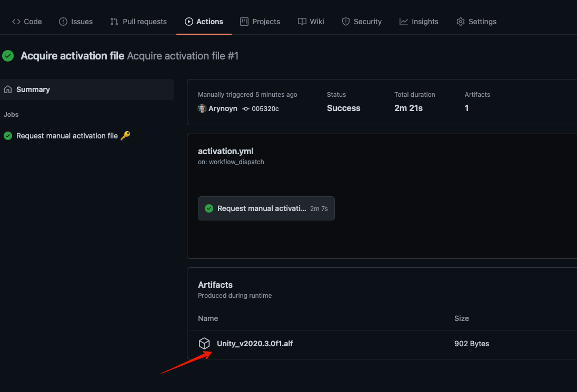Click the Produced during runtime text

point(235,296)
